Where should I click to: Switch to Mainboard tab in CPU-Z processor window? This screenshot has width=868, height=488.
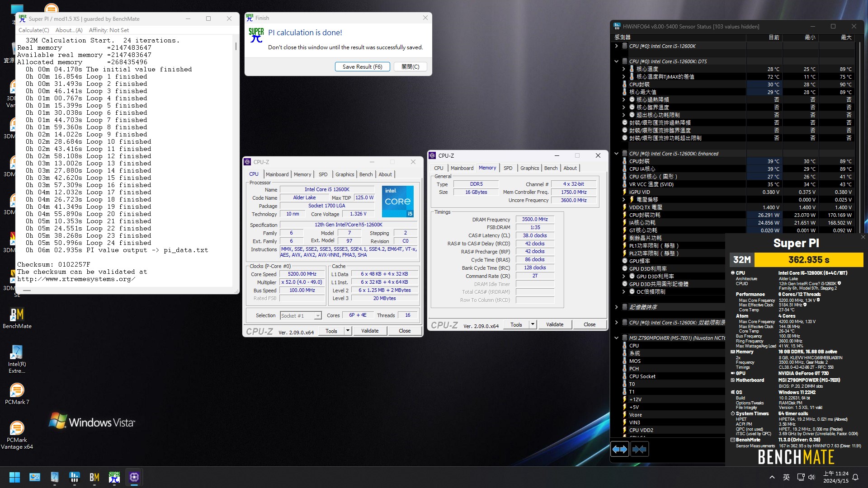(x=277, y=174)
